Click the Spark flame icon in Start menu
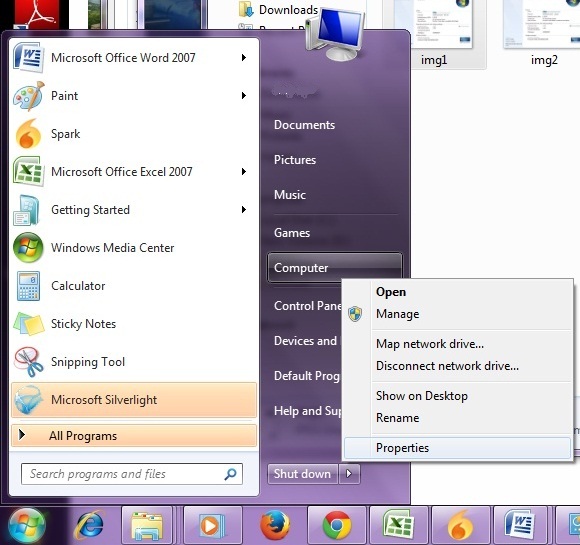 (x=28, y=134)
